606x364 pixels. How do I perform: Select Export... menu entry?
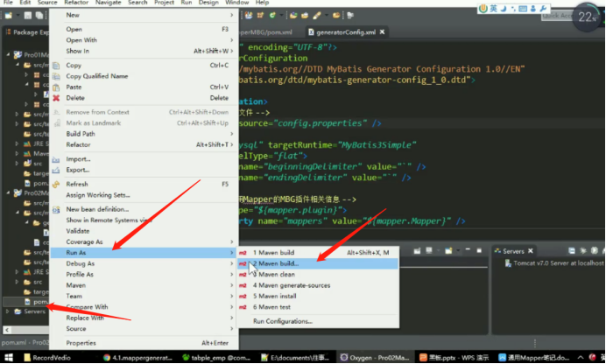[144, 170]
